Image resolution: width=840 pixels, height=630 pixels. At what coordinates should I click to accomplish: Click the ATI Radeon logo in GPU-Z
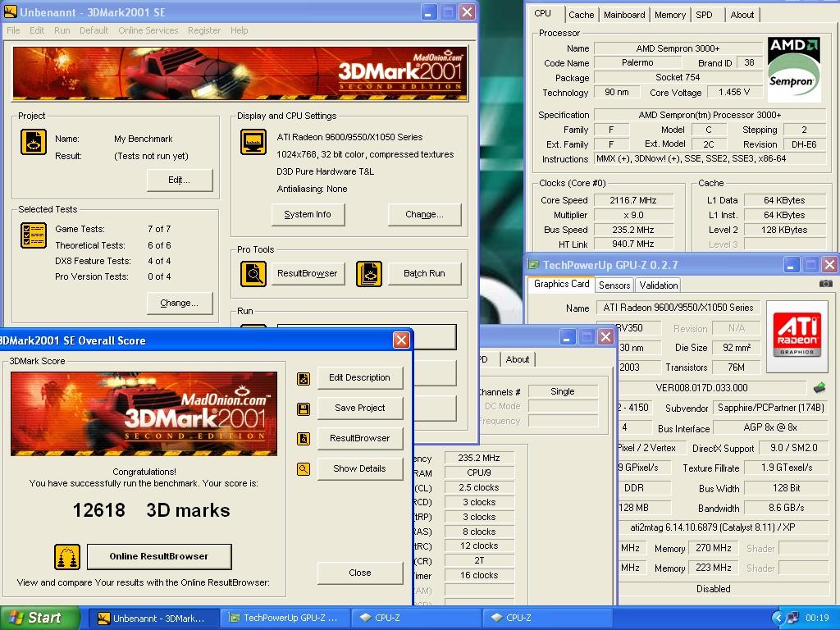(797, 336)
